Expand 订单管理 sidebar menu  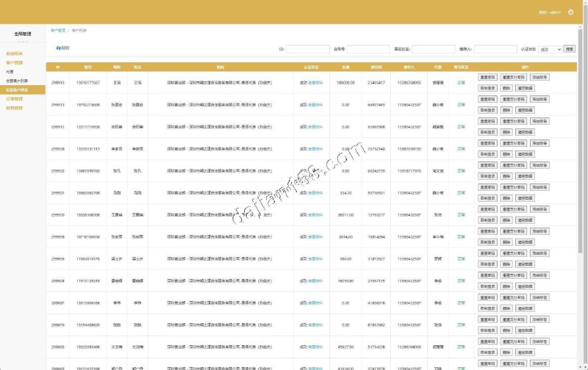click(x=15, y=98)
